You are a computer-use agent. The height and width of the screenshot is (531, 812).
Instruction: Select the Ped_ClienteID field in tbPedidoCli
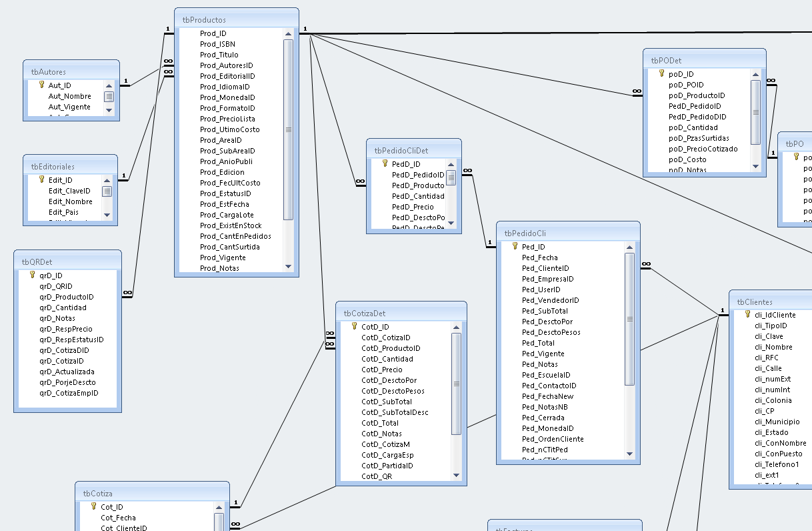(x=545, y=268)
